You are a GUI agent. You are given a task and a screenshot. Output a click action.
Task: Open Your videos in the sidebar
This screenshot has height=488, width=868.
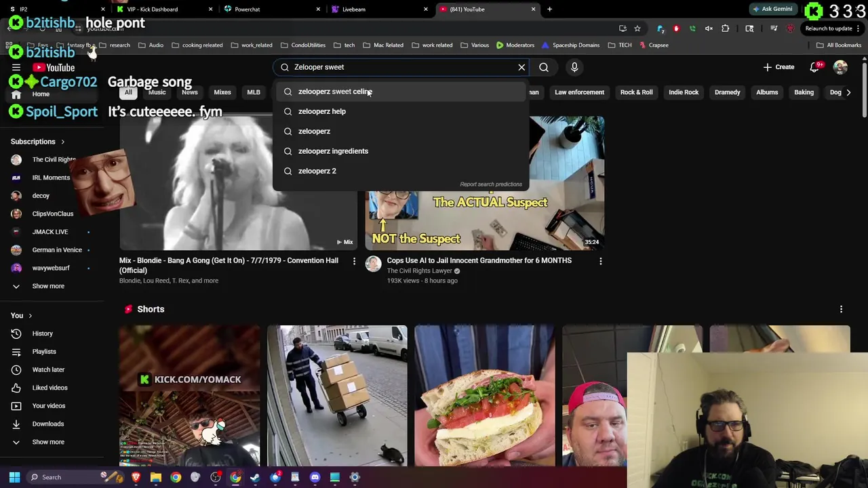(x=49, y=406)
